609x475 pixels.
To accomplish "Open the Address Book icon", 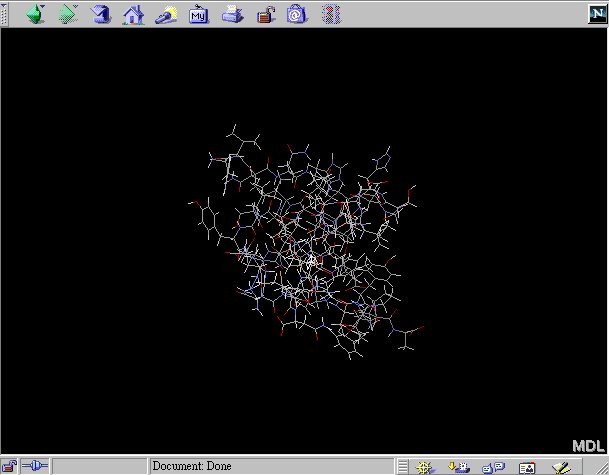I will pos(527,467).
